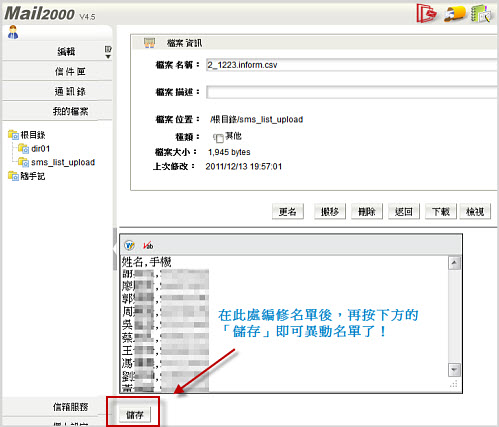Click the 其他 file type icon
499x427 pixels.
(x=218, y=137)
